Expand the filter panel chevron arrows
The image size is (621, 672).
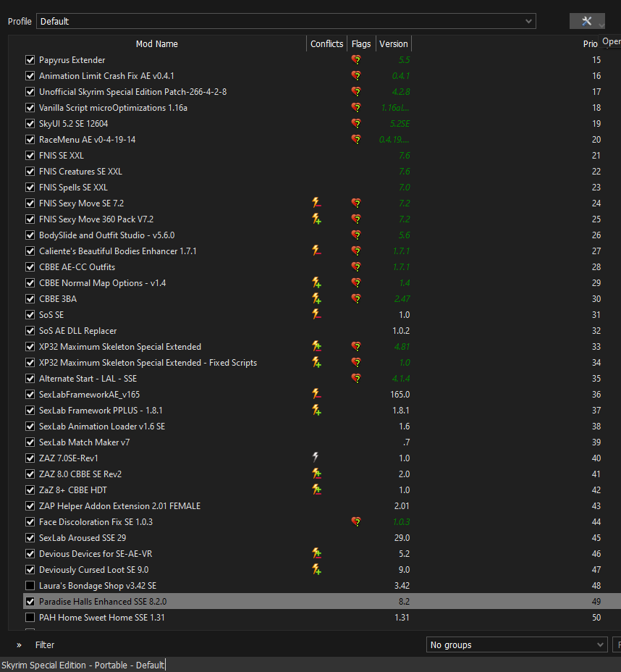[x=19, y=645]
